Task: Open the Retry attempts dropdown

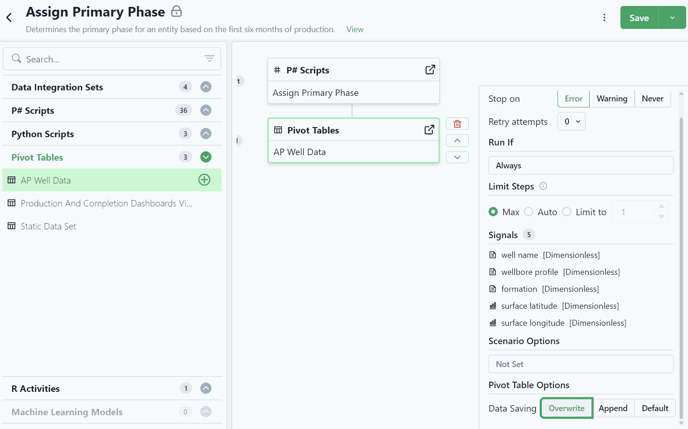Action: (571, 122)
